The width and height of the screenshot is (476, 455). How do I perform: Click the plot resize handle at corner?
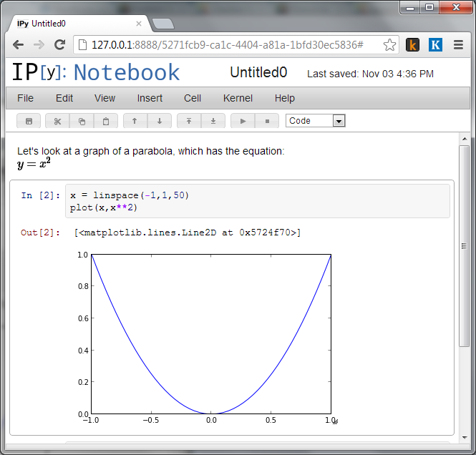[x=336, y=421]
